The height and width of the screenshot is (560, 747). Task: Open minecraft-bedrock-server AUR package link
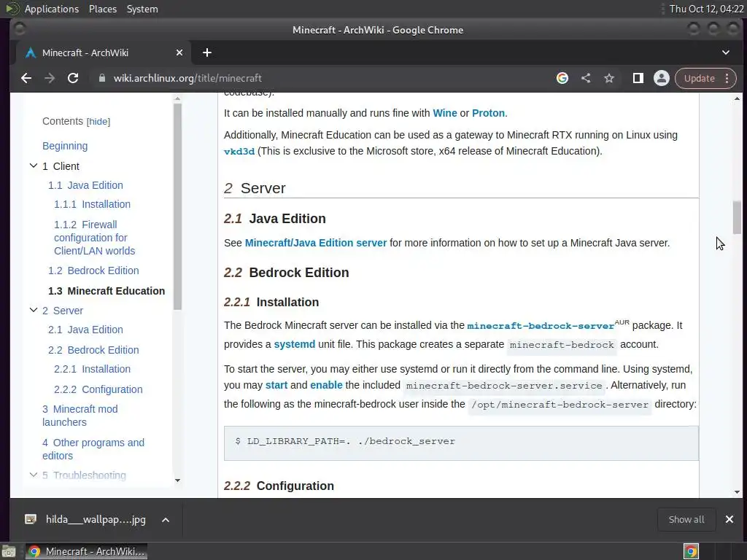point(541,326)
